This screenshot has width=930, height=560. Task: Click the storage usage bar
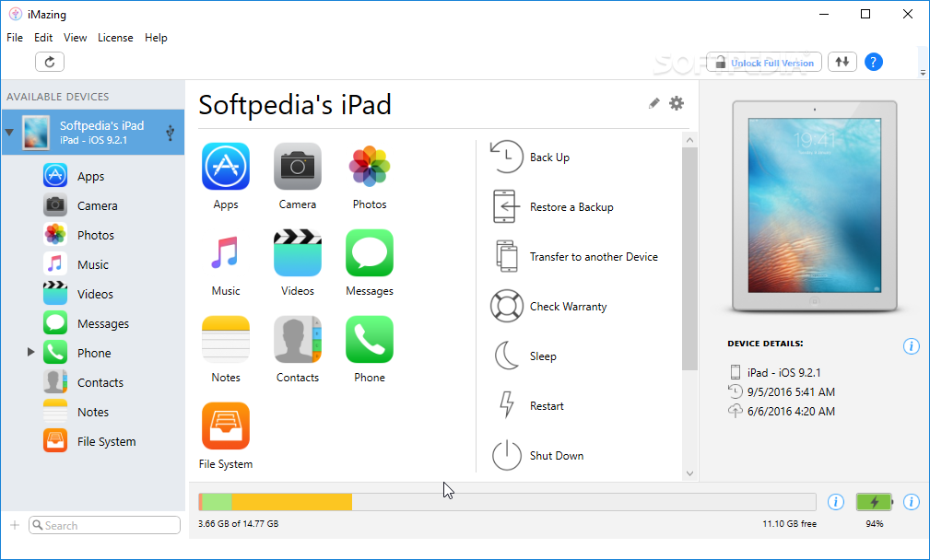click(x=507, y=502)
